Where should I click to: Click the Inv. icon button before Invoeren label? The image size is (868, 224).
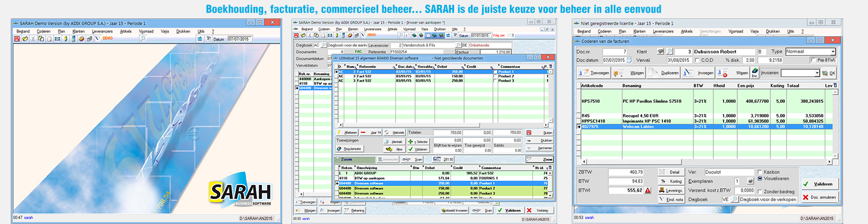(755, 73)
